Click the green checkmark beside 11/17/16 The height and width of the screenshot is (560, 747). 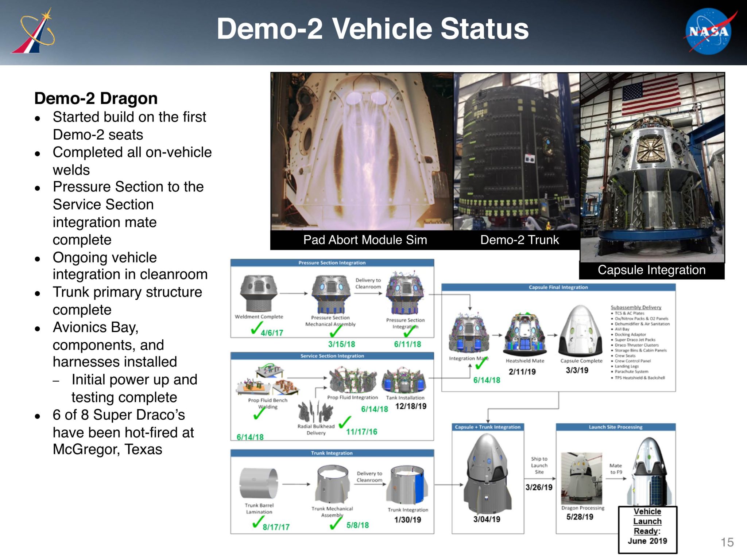point(344,422)
